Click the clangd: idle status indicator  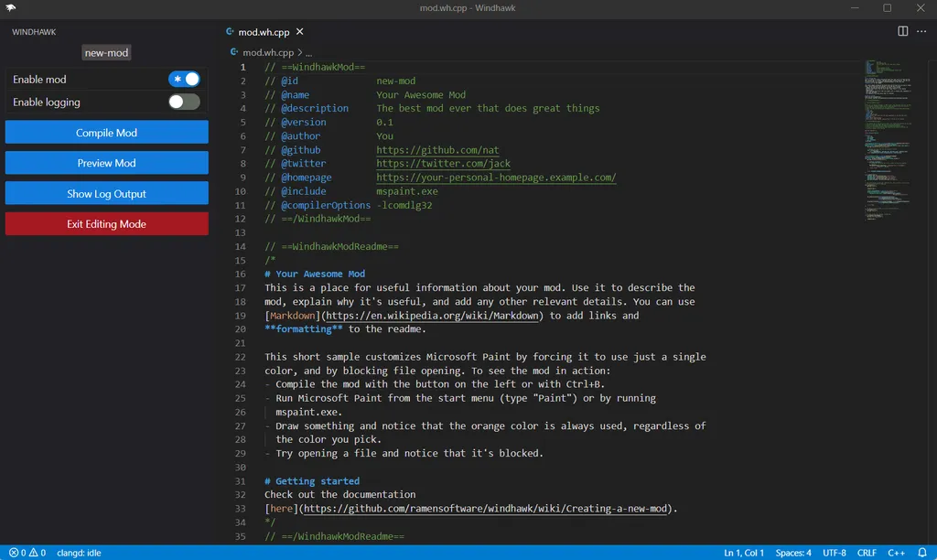[79, 553]
